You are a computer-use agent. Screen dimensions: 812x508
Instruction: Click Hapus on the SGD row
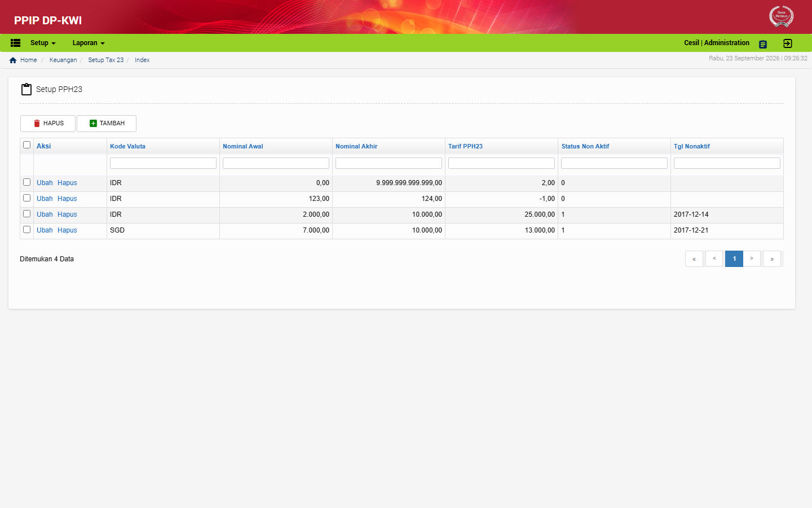coord(67,230)
